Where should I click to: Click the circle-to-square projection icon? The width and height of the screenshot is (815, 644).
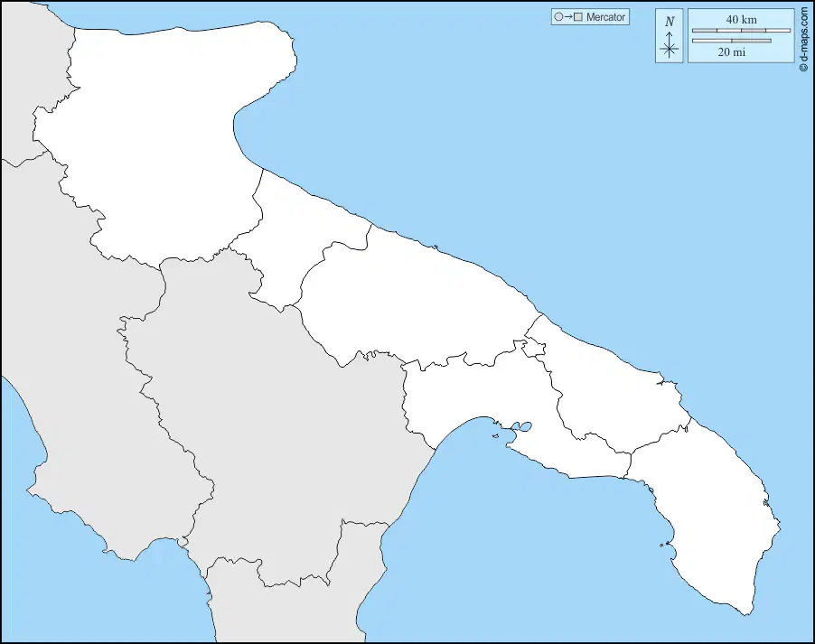coord(568,16)
